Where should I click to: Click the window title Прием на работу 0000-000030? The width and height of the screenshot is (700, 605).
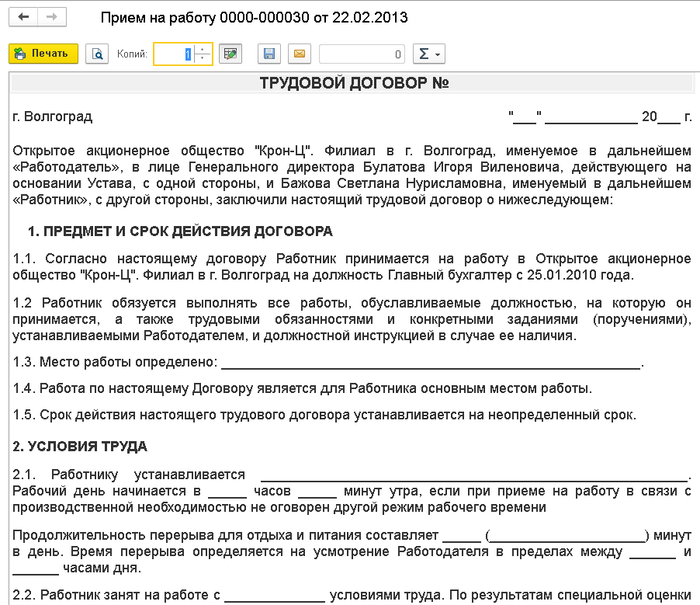[254, 17]
